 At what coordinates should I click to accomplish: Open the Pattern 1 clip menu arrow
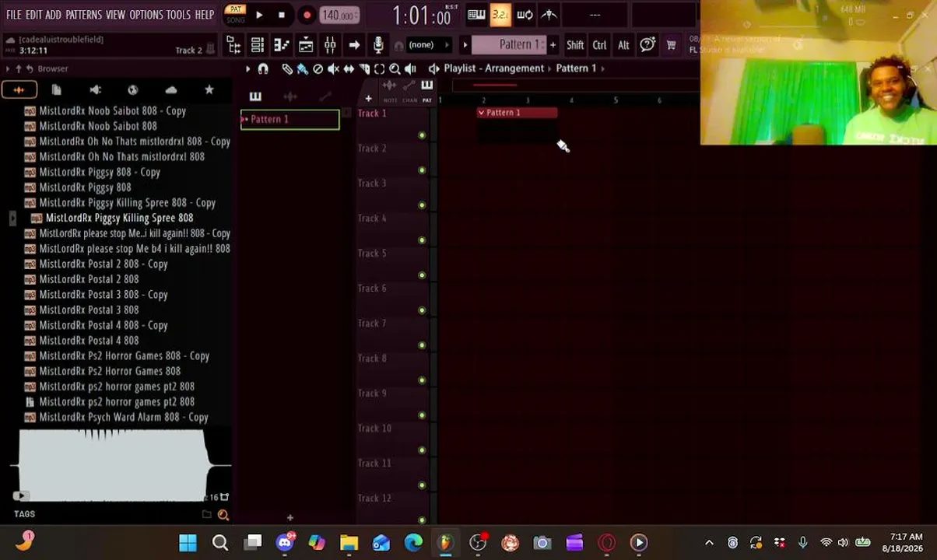pyautogui.click(x=481, y=113)
